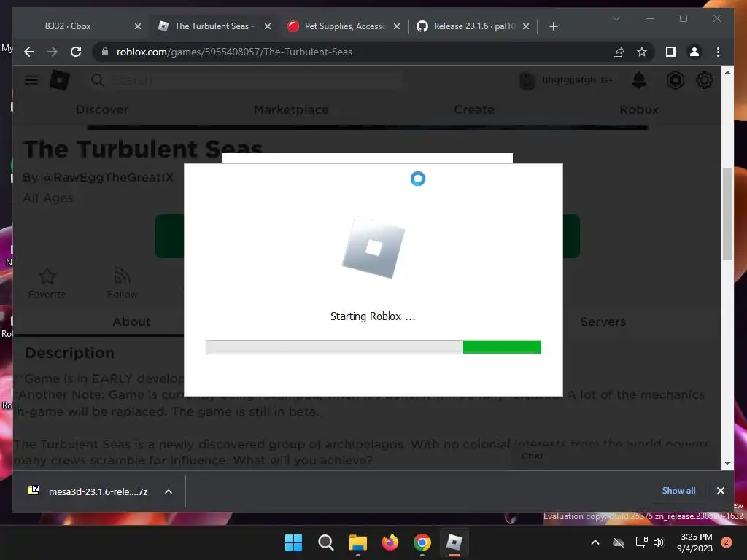
Task: Click the "Description" heading
Action: [69, 353]
